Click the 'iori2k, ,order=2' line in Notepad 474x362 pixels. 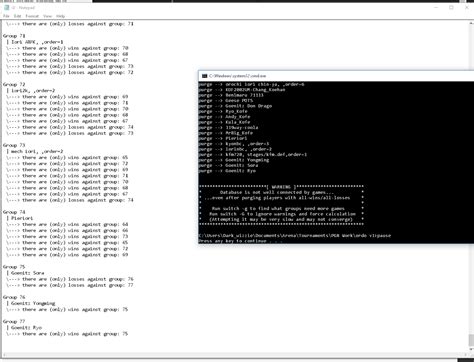(31, 90)
